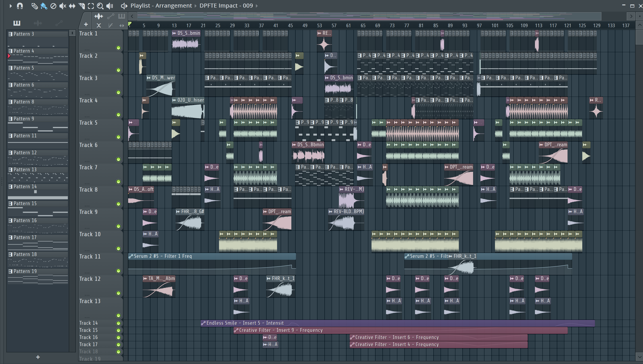Show automation clips in the picker panel
643x364 pixels.
tap(59, 23)
